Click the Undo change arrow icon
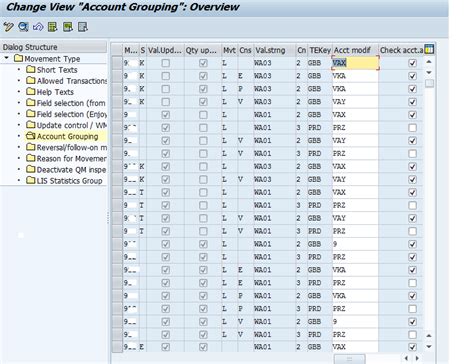The height and width of the screenshot is (364, 474). tap(38, 27)
